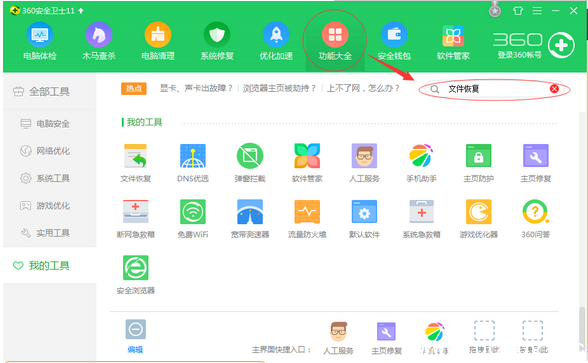The image size is (588, 363).
Task: Open 主页修复 in My Tools grid
Action: pyautogui.click(x=536, y=163)
